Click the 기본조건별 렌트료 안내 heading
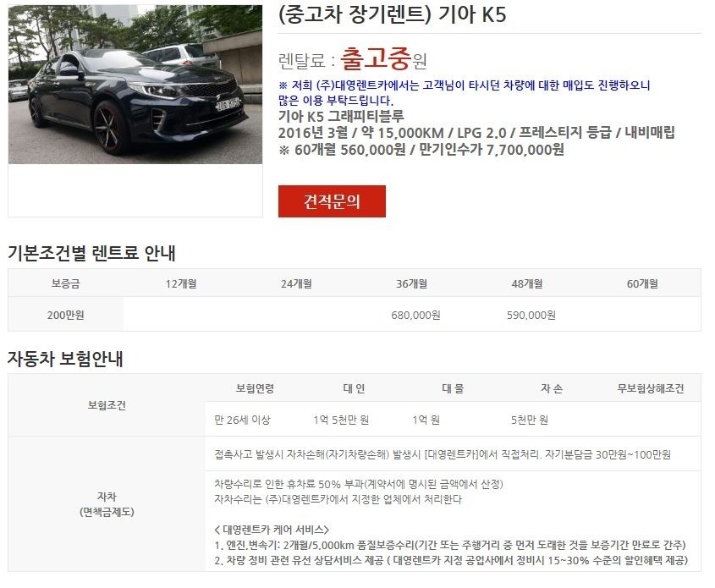The height and width of the screenshot is (588, 715). coord(91,252)
